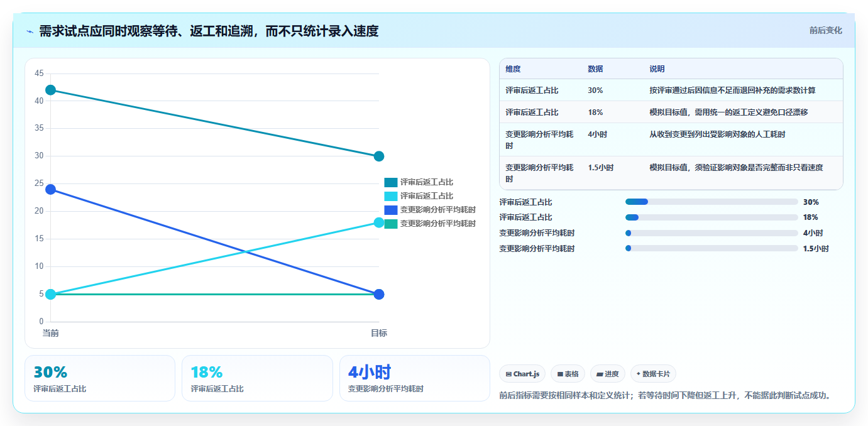Click the cyan data point at 当前
The height and width of the screenshot is (426, 868).
tap(50, 294)
